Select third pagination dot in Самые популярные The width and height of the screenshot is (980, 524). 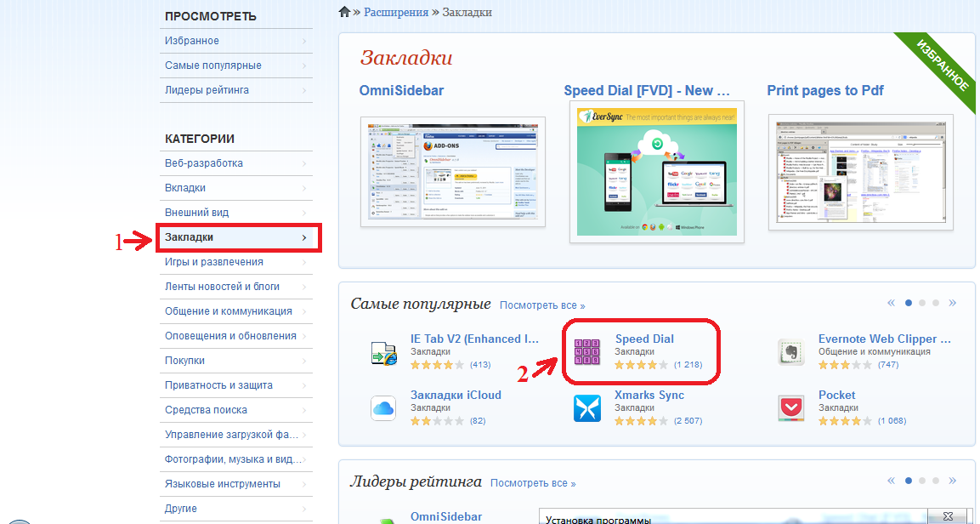point(936,303)
